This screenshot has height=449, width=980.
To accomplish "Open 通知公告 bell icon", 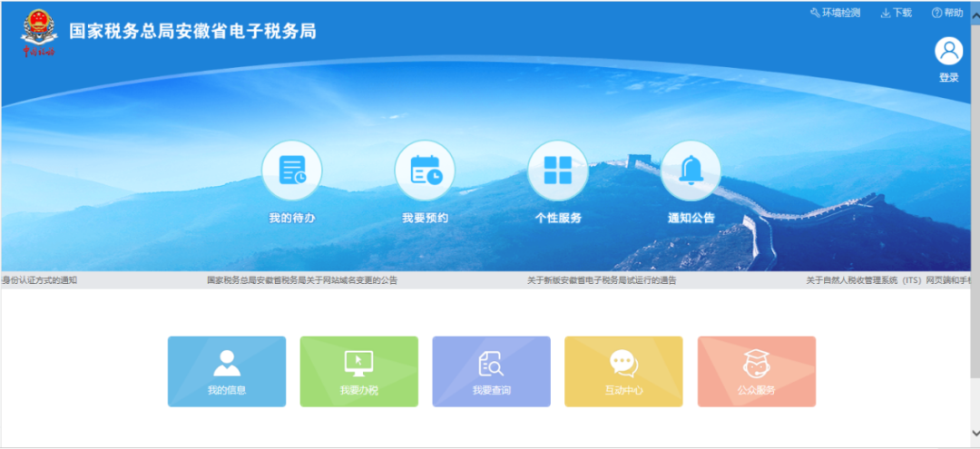I will click(x=691, y=170).
